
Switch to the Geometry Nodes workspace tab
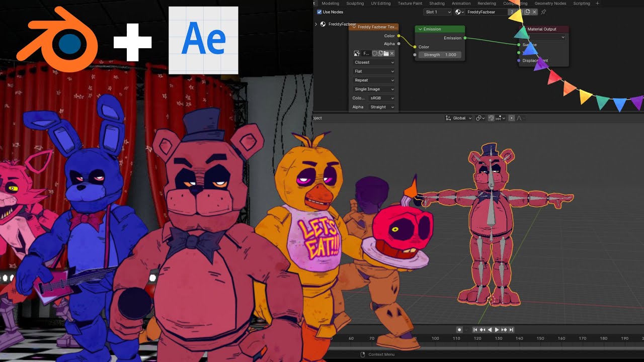pos(550,4)
